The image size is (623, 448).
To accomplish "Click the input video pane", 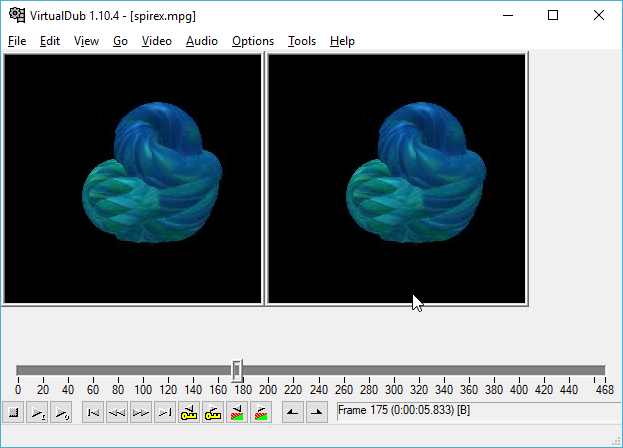I will pyautogui.click(x=133, y=179).
